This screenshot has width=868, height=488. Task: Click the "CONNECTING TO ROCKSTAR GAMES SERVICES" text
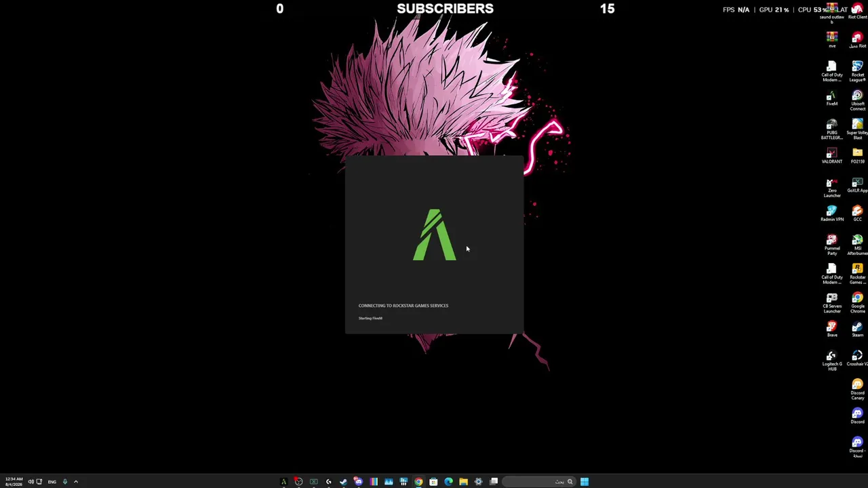click(403, 306)
